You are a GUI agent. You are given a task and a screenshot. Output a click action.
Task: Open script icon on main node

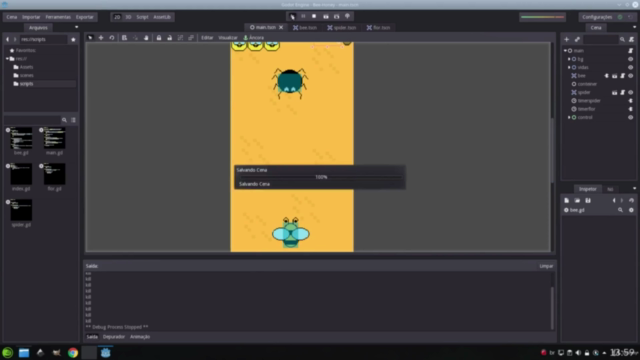pyautogui.click(x=631, y=51)
